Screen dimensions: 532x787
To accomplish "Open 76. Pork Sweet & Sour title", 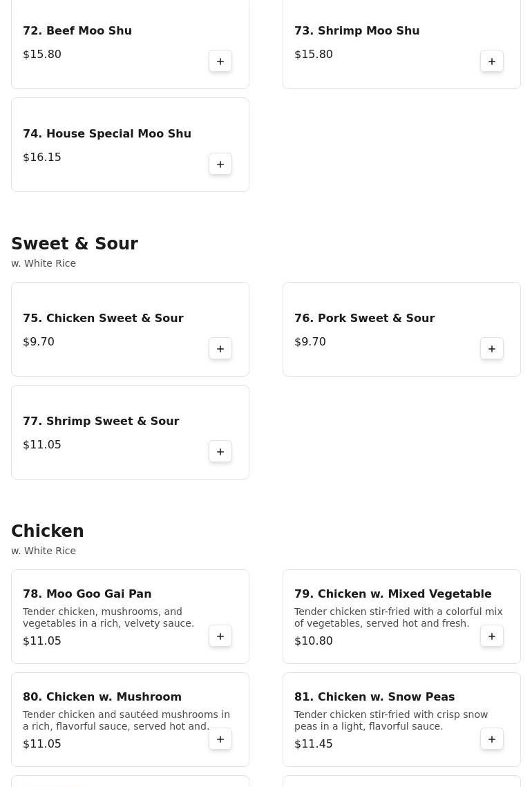I will click(364, 319).
